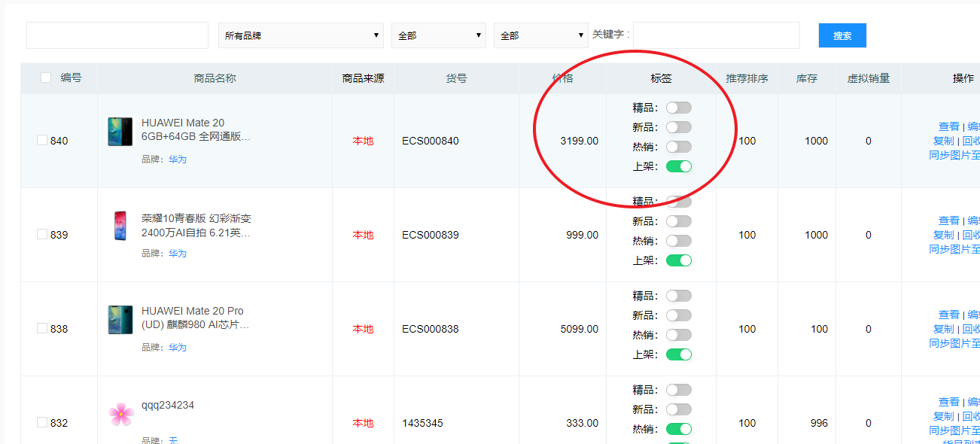Open 查看 link for product 832
Screen dimensions: 980x444
coord(948,402)
